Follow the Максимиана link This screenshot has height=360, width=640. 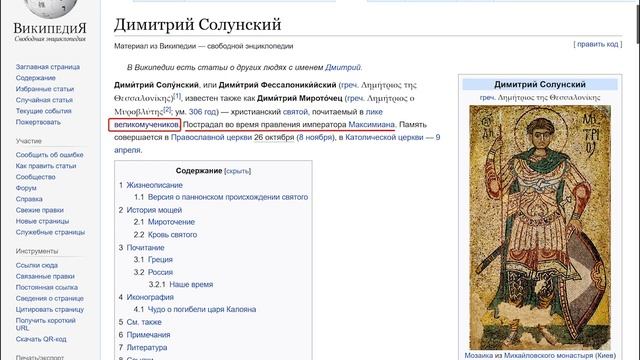371,124
